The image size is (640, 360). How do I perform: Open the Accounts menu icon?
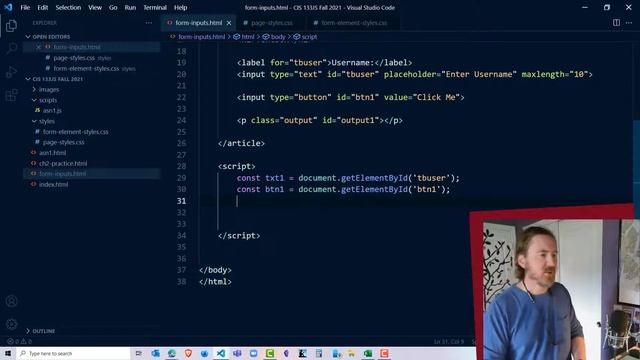pyautogui.click(x=11, y=301)
